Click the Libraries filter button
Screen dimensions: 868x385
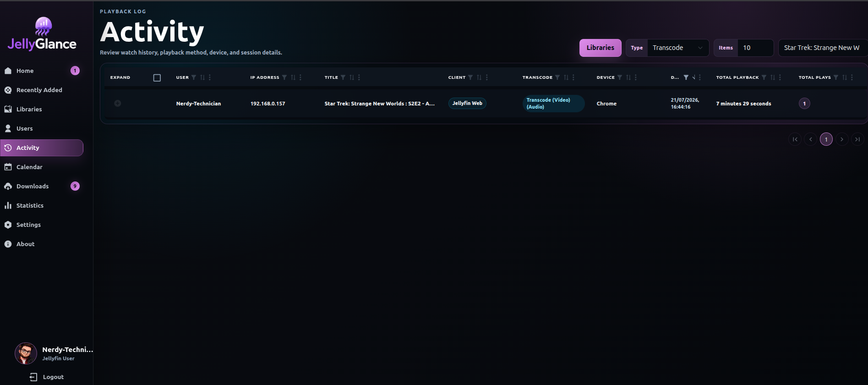(601, 48)
